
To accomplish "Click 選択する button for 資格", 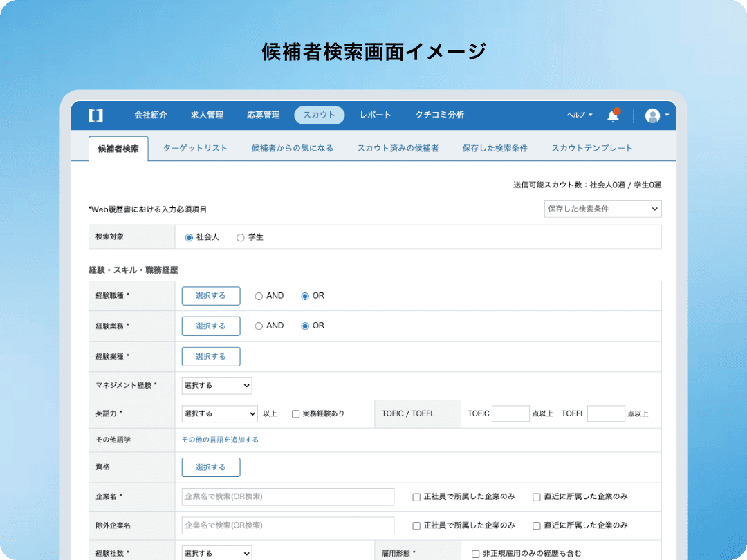I will (211, 467).
